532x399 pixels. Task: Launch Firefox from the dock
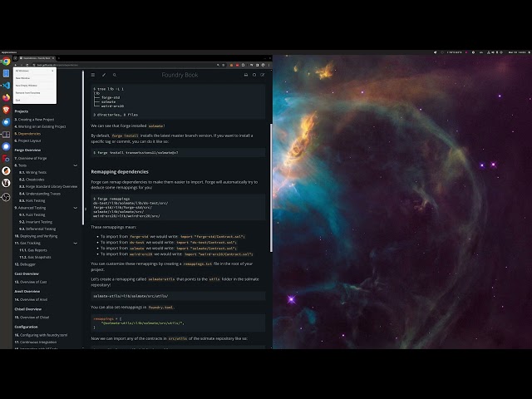[x=6, y=98]
